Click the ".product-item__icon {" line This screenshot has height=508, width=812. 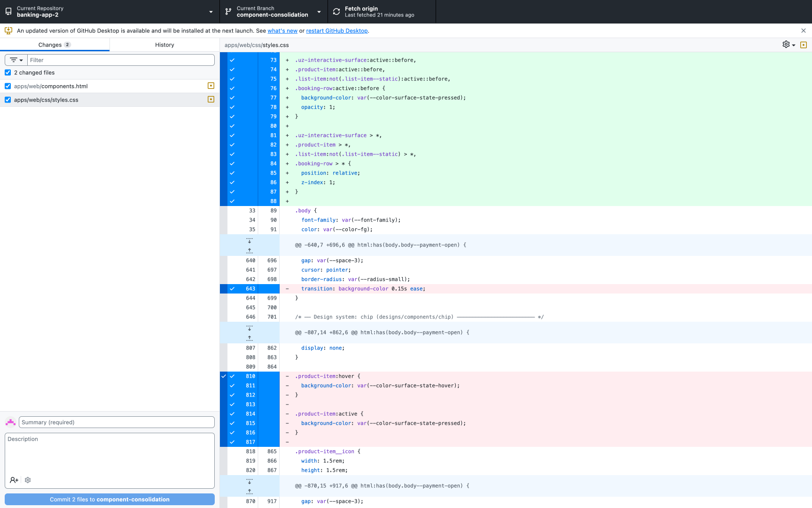(x=328, y=452)
